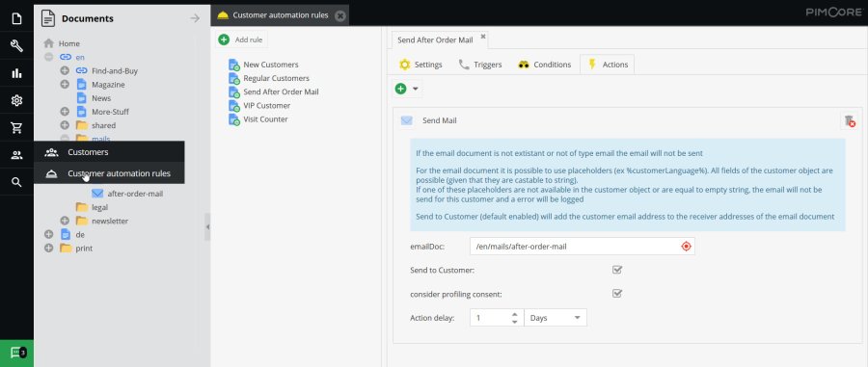Open the notifications chat icon
868x367 pixels.
[16, 353]
